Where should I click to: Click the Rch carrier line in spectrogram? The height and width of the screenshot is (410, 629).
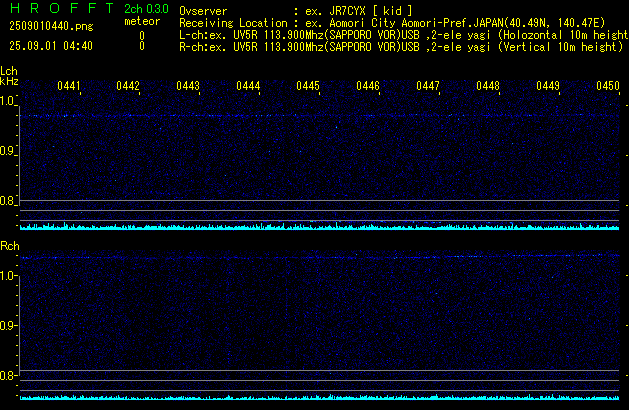pyautogui.click(x=320, y=257)
